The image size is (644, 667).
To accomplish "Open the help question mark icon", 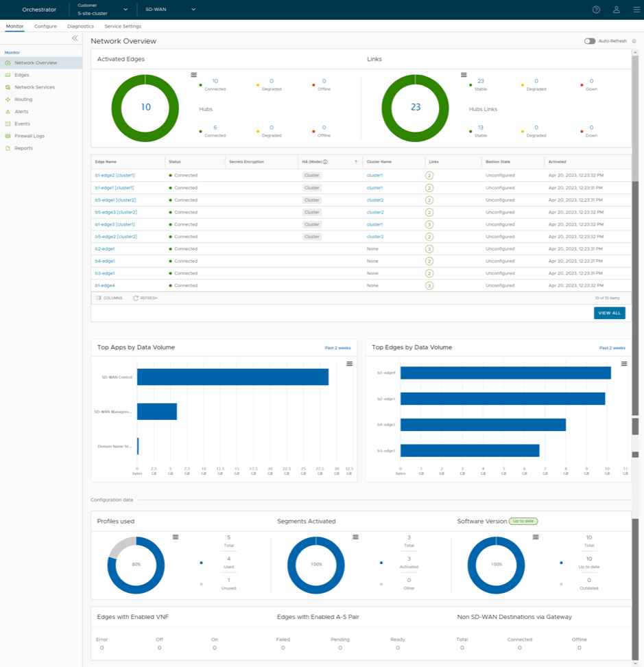I will [596, 10].
